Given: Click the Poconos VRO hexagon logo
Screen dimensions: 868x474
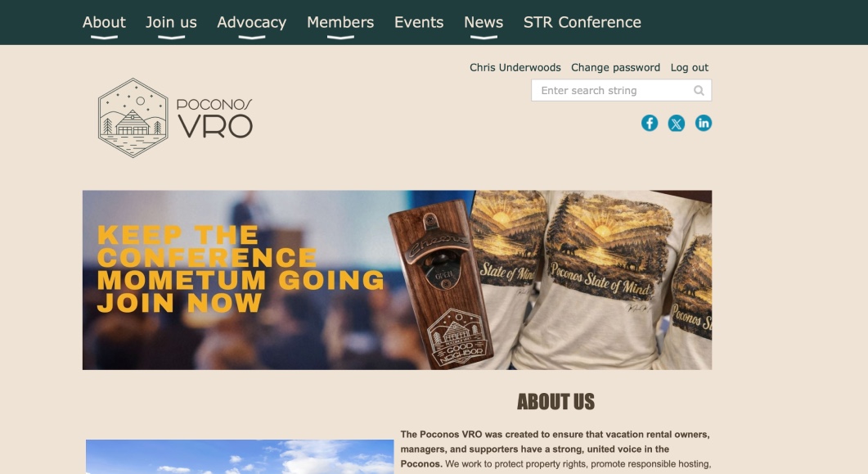Looking at the screenshot, I should point(133,117).
